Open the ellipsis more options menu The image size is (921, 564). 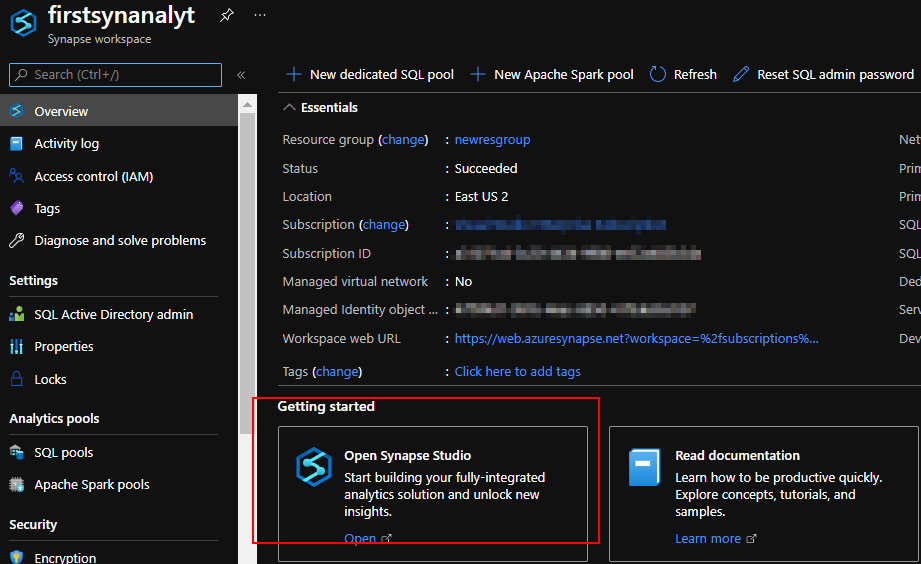[260, 15]
